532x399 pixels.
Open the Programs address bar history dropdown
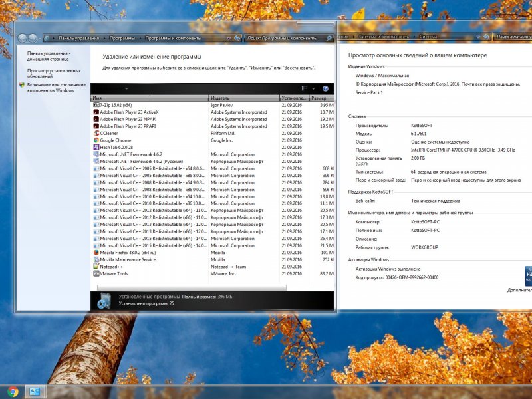point(229,39)
